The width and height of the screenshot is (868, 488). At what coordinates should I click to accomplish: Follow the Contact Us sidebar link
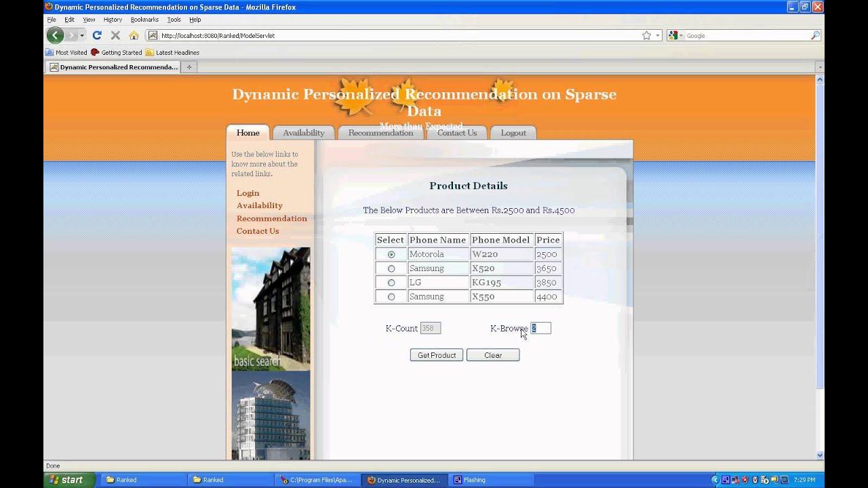258,231
